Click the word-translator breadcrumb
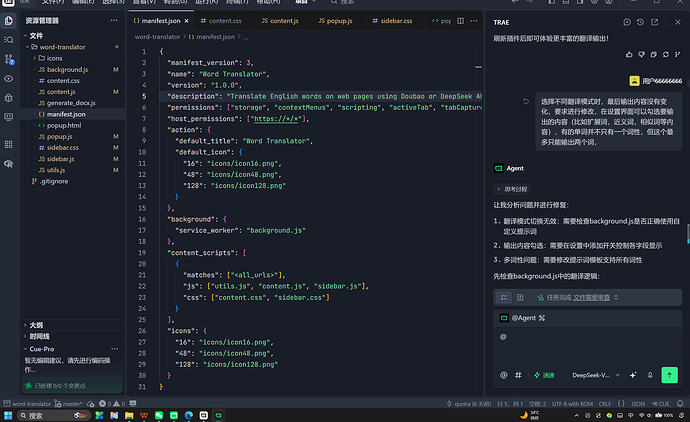The width and height of the screenshot is (690, 422). (x=157, y=37)
